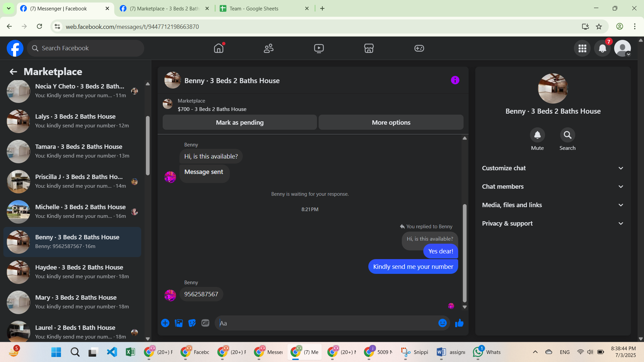644x362 pixels.
Task: Click the GIF picker icon
Action: (x=205, y=323)
